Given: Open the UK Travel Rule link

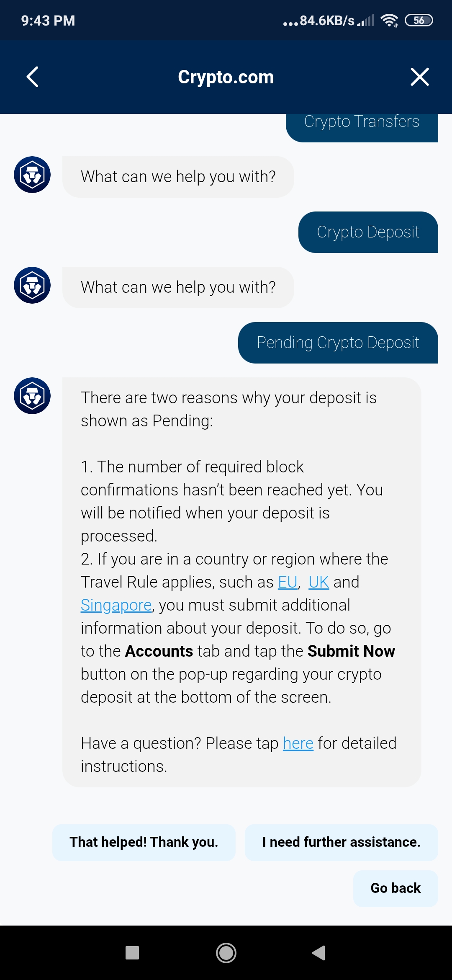Looking at the screenshot, I should [319, 582].
